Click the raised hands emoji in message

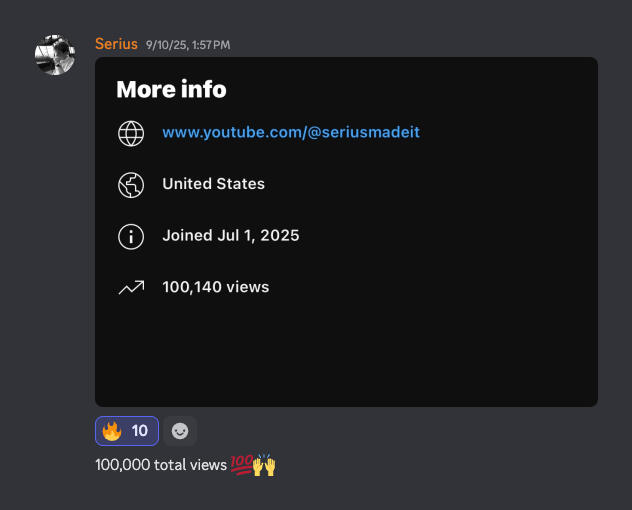click(264, 465)
